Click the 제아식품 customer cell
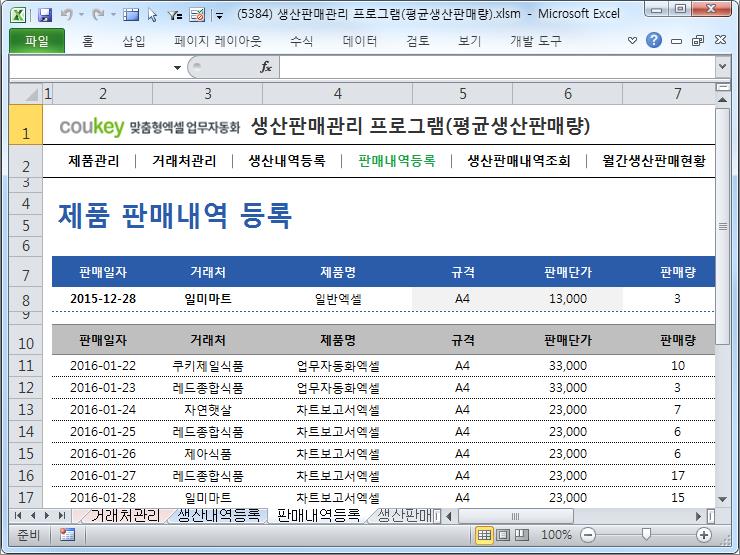Viewport: 740px width, 555px height. pos(208,454)
